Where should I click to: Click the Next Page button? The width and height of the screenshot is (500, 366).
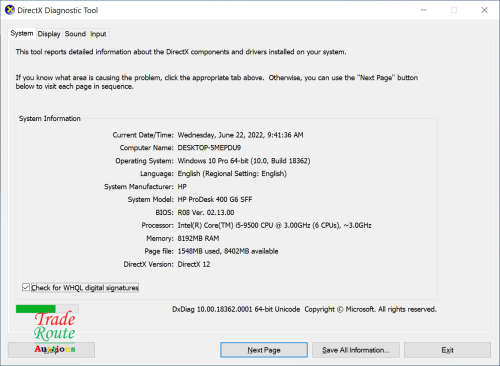point(264,350)
